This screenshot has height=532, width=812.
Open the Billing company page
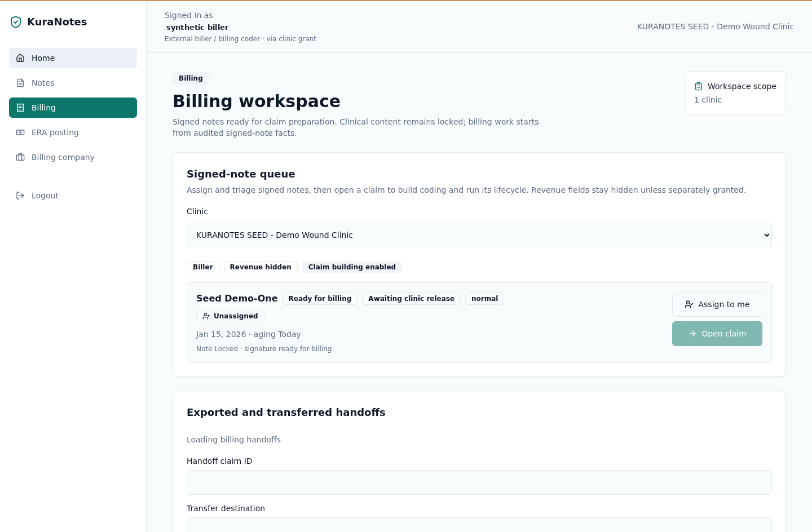click(73, 157)
